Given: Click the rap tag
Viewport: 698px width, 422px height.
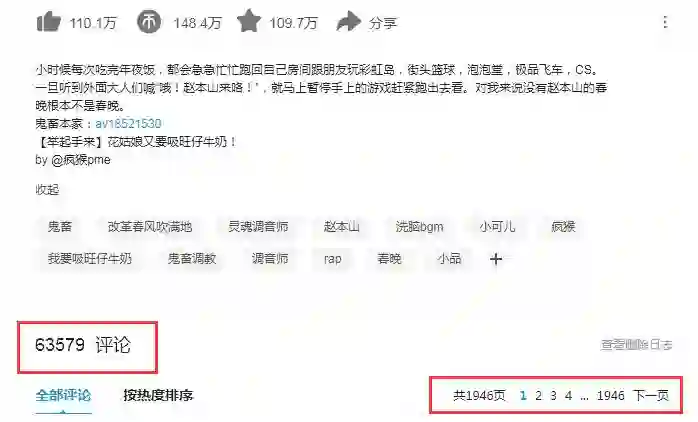Looking at the screenshot, I should pyautogui.click(x=333, y=259).
